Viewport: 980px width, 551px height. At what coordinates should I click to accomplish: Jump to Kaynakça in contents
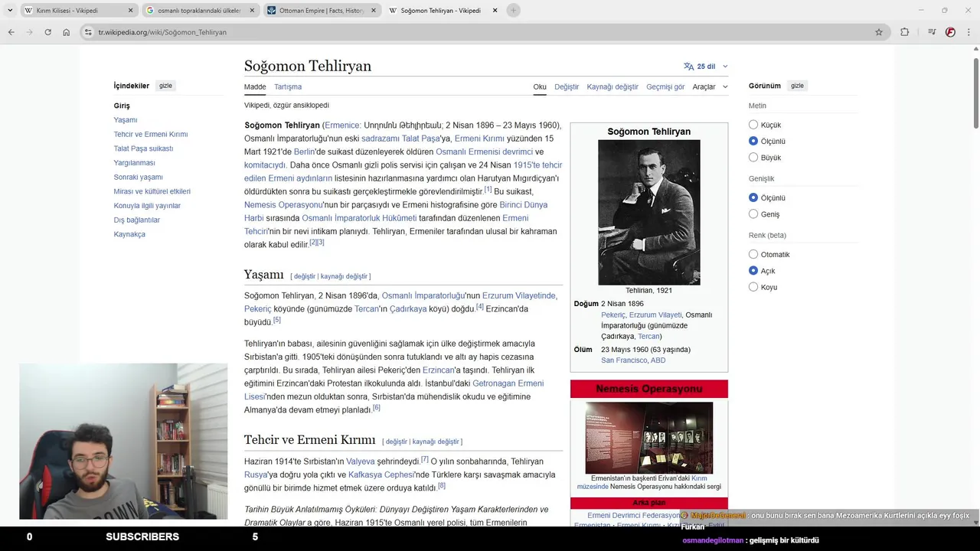[x=129, y=234]
